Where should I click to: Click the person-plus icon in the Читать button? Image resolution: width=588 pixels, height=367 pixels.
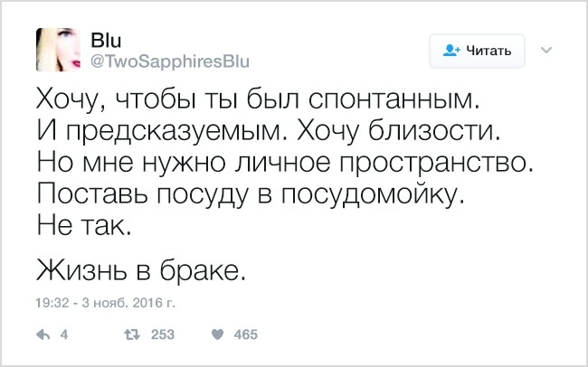451,51
